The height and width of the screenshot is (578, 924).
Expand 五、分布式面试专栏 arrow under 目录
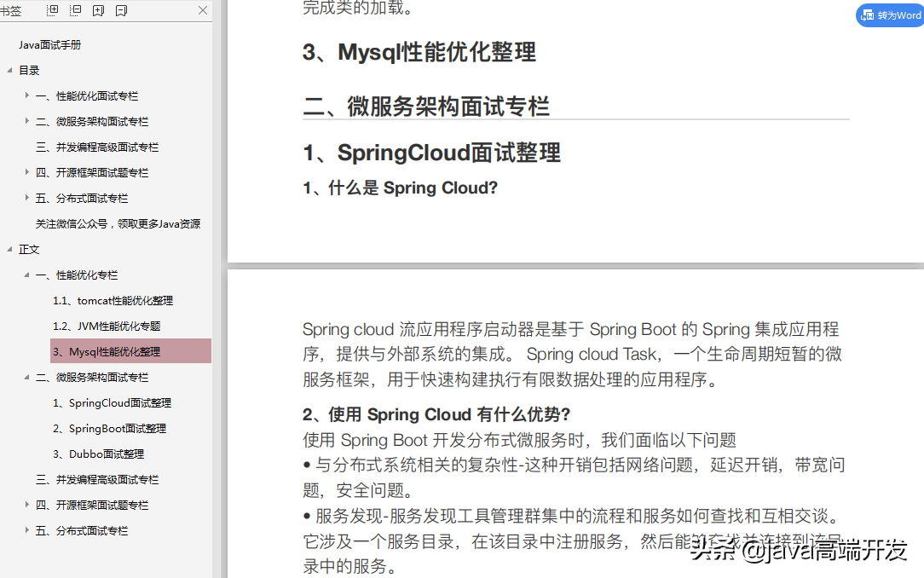tap(26, 198)
